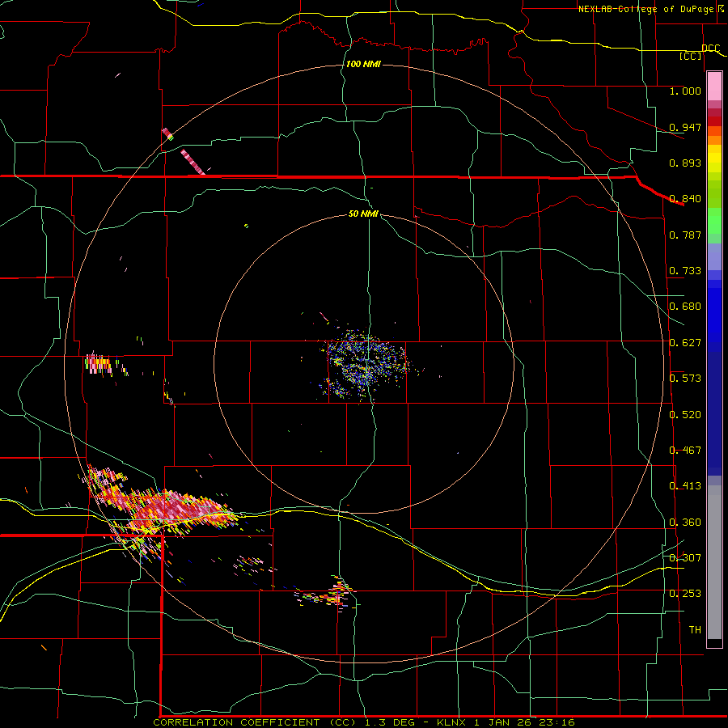Pick the red swatch on the color bar
This screenshot has height=728, width=728.
point(714,121)
